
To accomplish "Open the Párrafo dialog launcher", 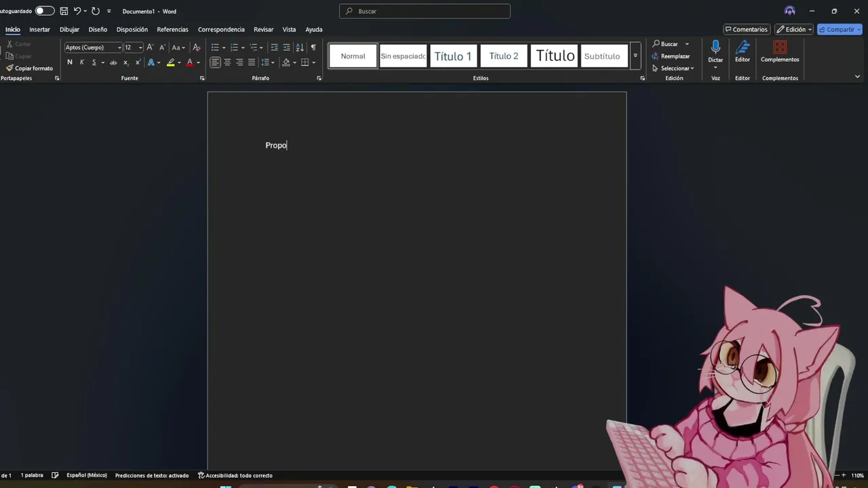I will 319,78.
